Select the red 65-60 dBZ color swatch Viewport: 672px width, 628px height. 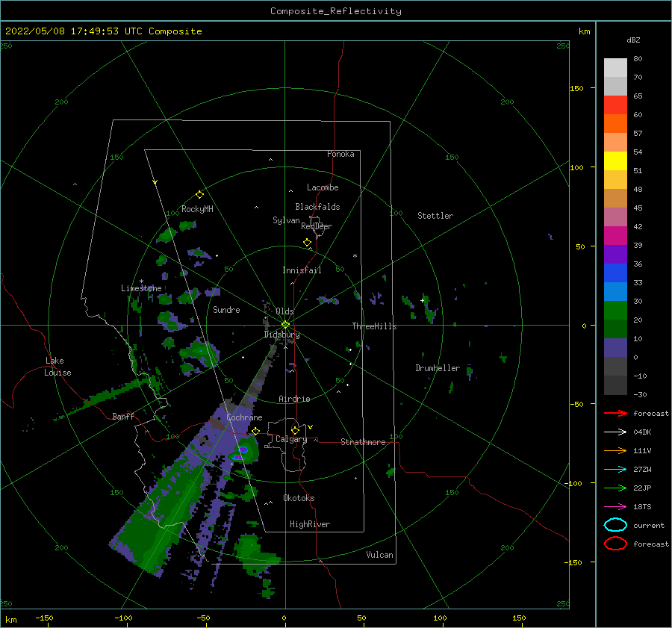pyautogui.click(x=615, y=105)
